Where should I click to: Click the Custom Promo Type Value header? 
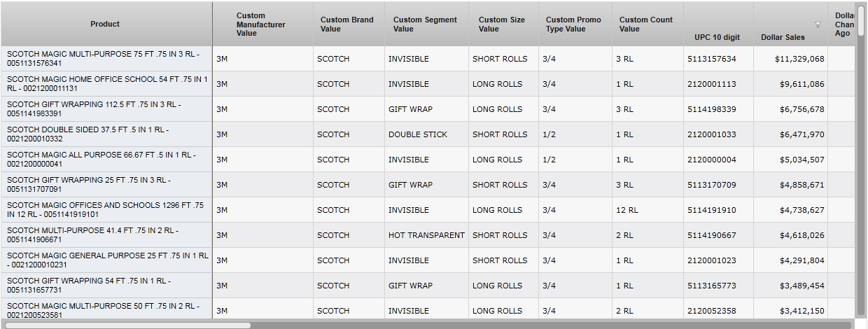point(573,24)
